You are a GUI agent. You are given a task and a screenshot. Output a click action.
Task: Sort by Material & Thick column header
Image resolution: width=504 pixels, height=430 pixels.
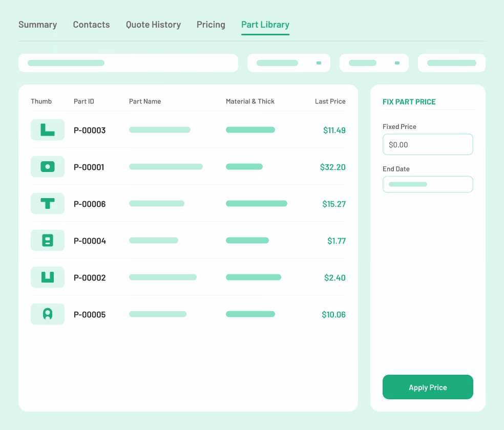pos(250,101)
